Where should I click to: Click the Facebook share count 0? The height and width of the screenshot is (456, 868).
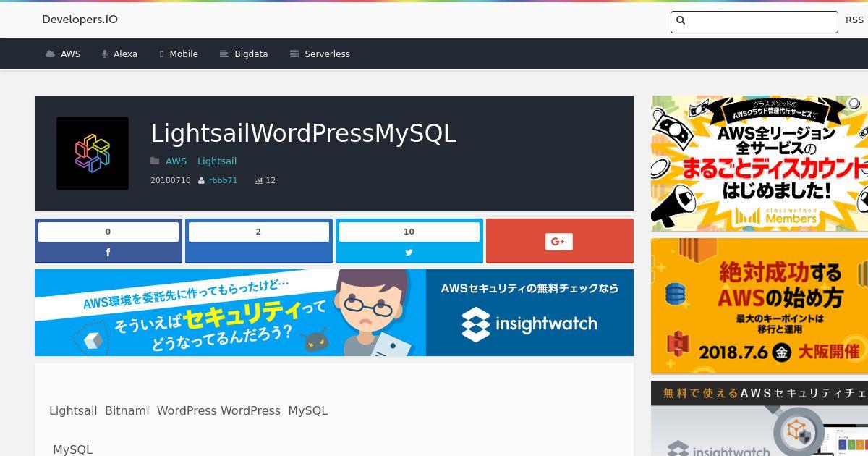pos(109,232)
